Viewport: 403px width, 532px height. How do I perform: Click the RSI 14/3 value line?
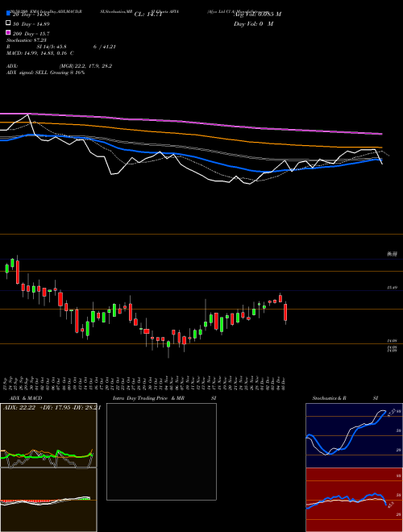61,47
